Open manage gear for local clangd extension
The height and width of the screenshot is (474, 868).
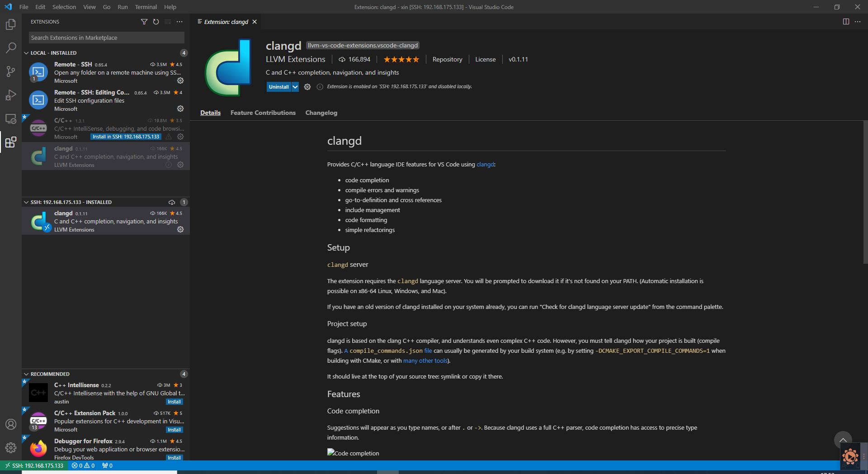pos(180,165)
